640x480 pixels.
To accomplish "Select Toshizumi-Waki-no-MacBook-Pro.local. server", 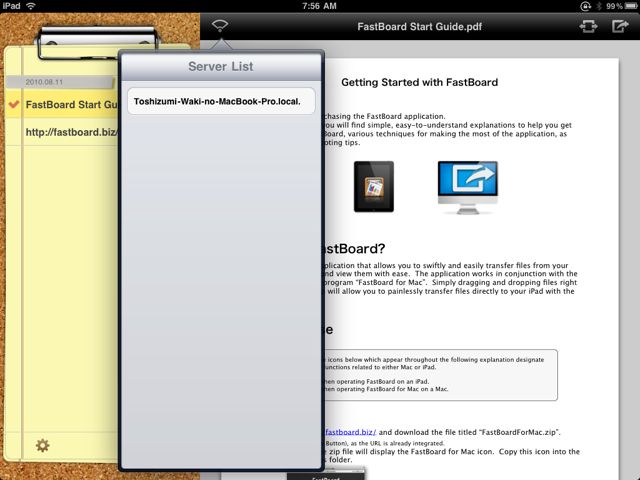I will click(221, 101).
